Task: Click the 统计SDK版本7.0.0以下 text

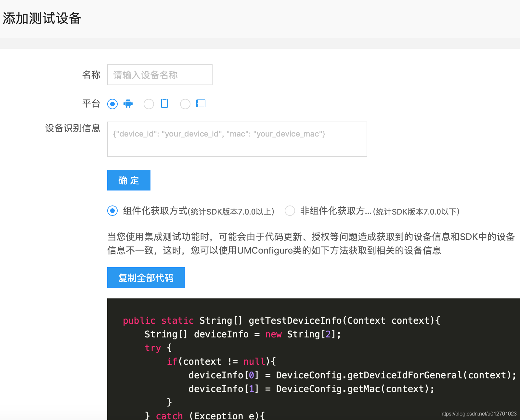Action: [x=416, y=212]
